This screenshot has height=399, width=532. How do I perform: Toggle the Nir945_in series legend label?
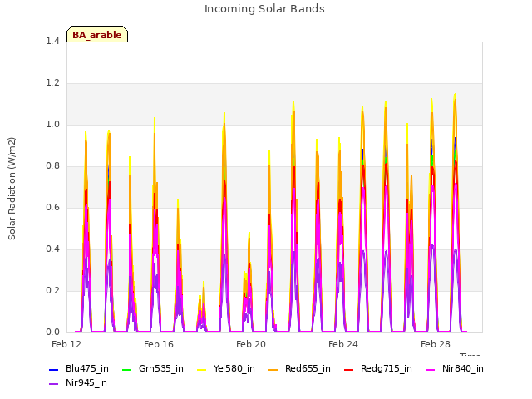click(86, 383)
